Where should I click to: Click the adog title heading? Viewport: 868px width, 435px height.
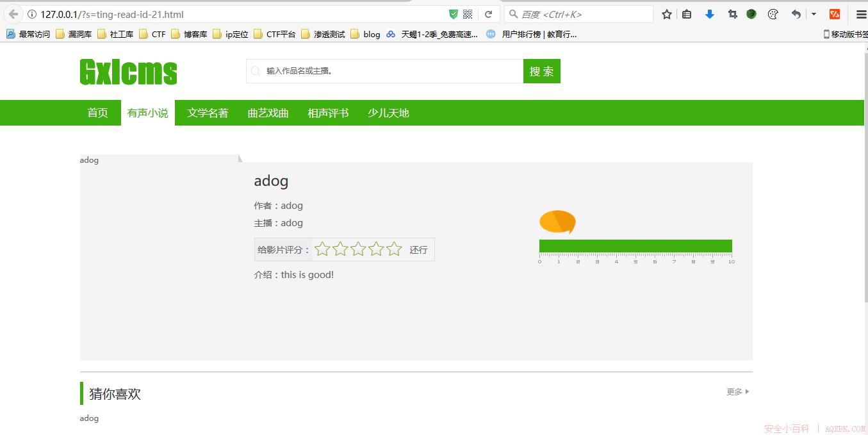coord(271,181)
